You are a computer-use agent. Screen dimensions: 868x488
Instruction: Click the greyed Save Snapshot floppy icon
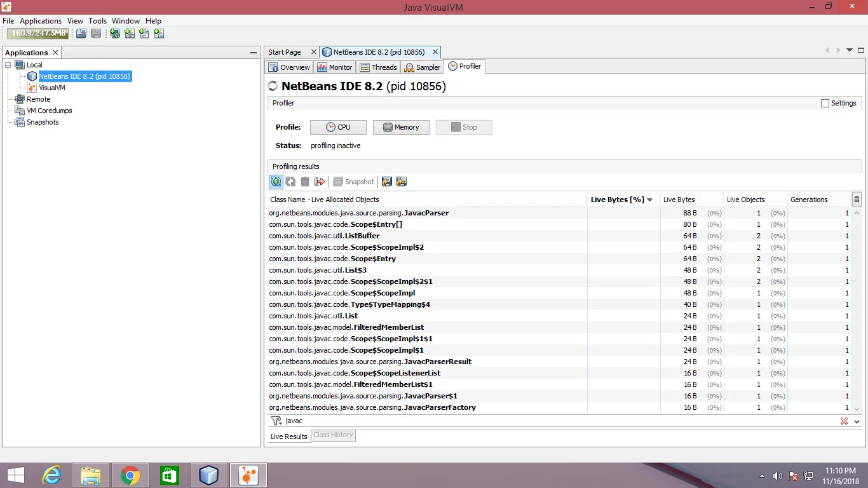[96, 34]
